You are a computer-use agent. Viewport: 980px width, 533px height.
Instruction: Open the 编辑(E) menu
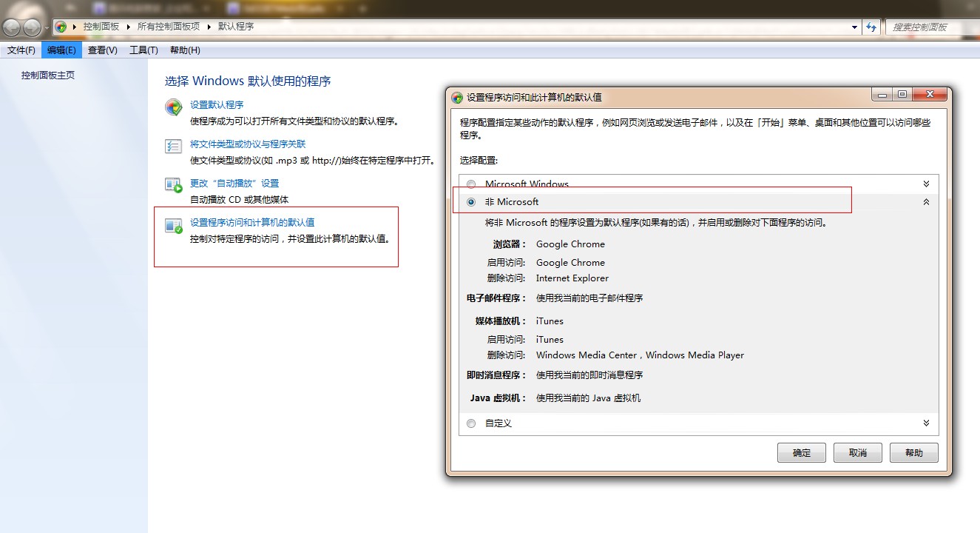pyautogui.click(x=61, y=50)
